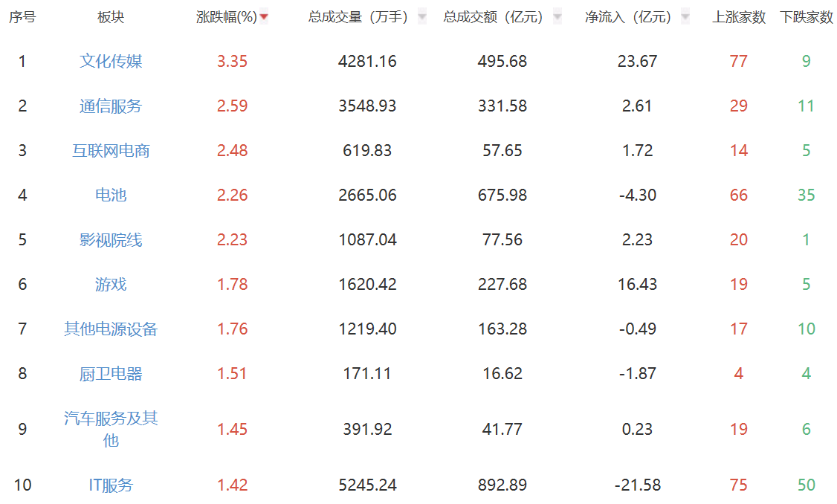Click the 上涨家数 column header
The image size is (837, 504).
739,17
